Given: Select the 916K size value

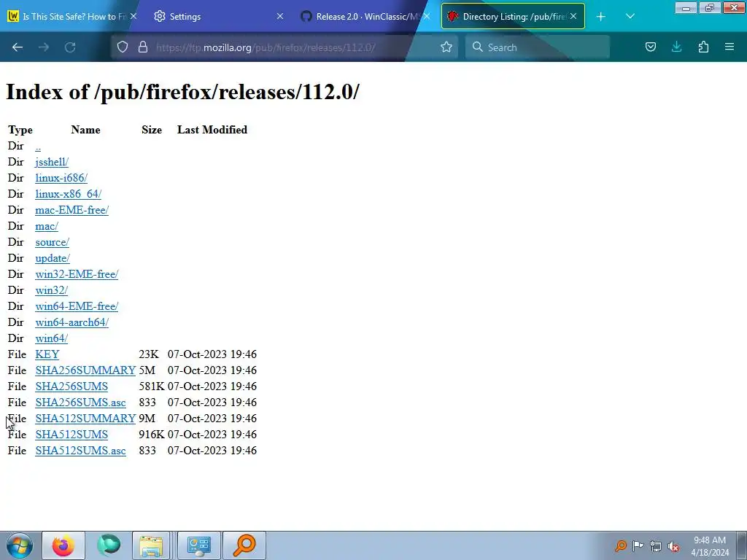Looking at the screenshot, I should pos(152,435).
